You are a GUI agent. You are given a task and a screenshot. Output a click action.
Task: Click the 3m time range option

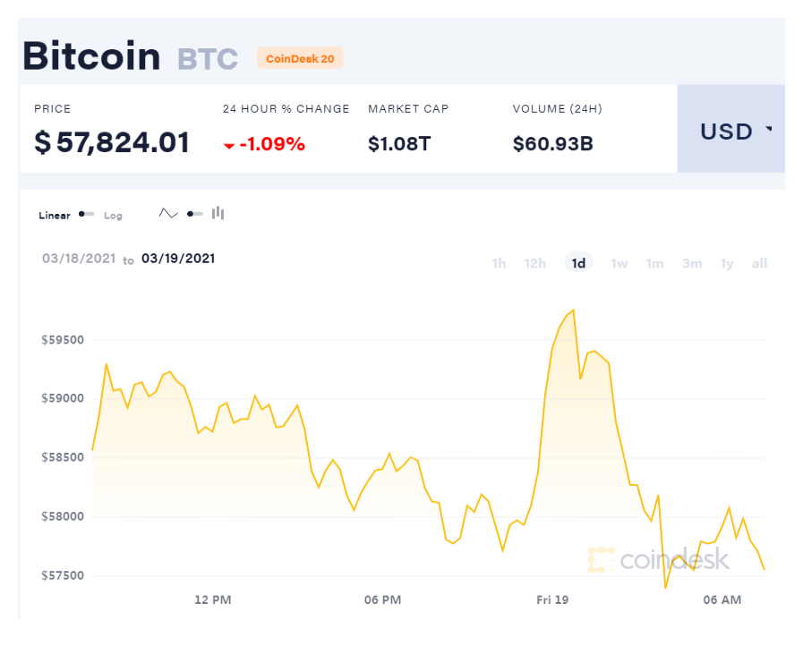pyautogui.click(x=691, y=263)
